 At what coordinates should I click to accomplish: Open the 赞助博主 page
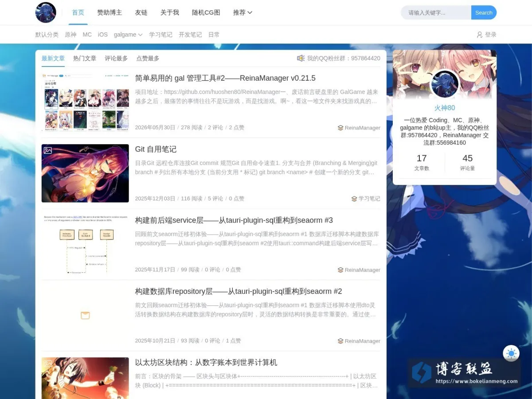(110, 12)
